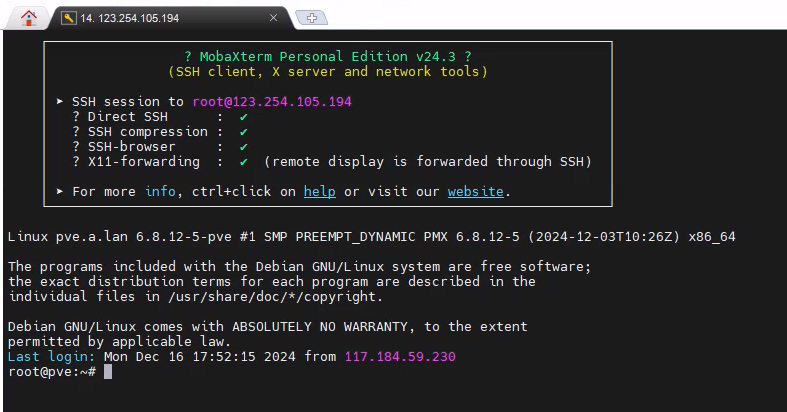The height and width of the screenshot is (412, 787).
Task: Close the 123.254.105.194 session tab
Action: (x=274, y=18)
